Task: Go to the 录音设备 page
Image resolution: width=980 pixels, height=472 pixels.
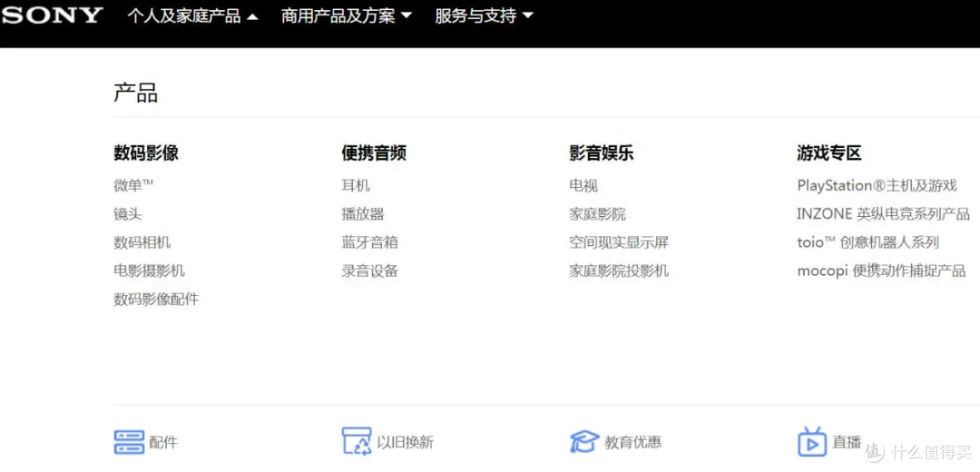Action: click(370, 270)
